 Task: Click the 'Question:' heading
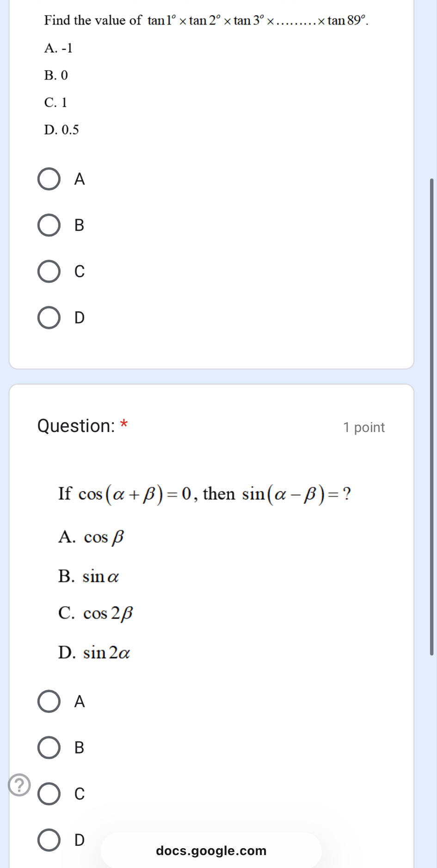76,426
